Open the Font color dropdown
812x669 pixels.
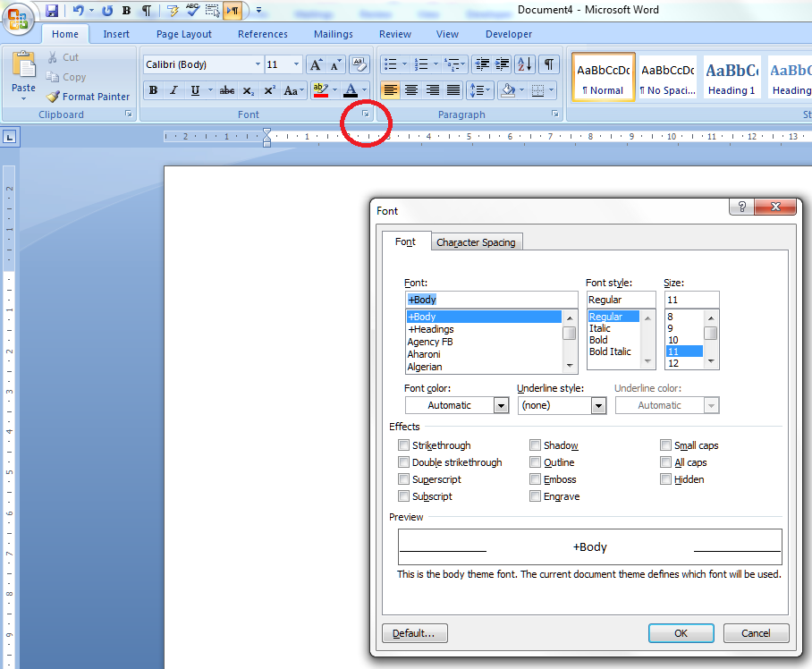click(x=501, y=405)
